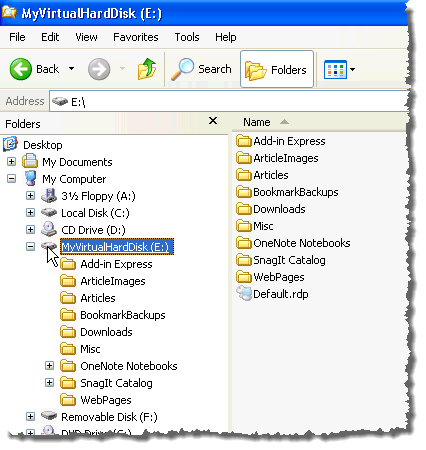The height and width of the screenshot is (450, 426).
Task: Click the CD Drive (D:) disc icon
Action: (x=49, y=229)
